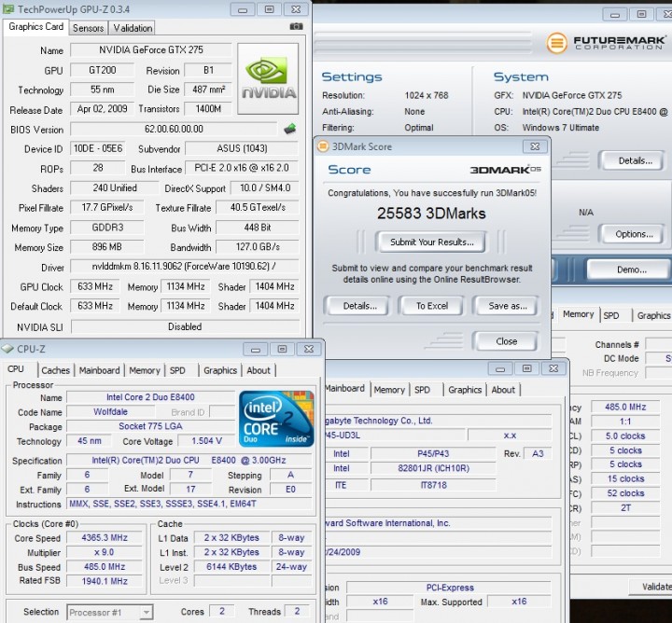Screen dimensions: 672x623
Task: Click the Shaders 240 Unified field
Action: click(115, 188)
